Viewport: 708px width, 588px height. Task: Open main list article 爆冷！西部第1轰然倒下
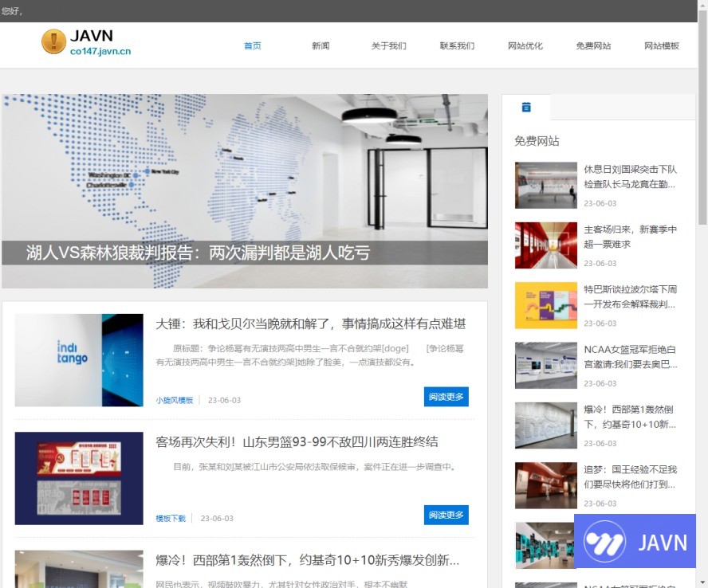point(308,560)
